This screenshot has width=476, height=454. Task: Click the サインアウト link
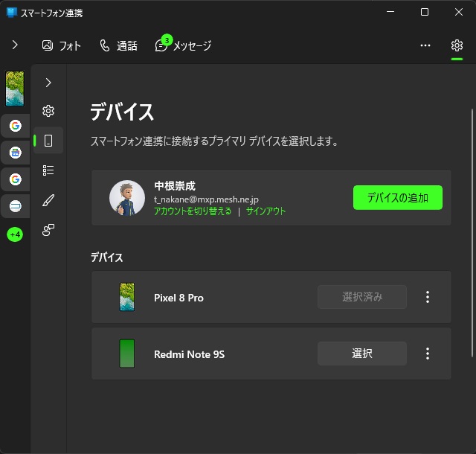pos(266,211)
